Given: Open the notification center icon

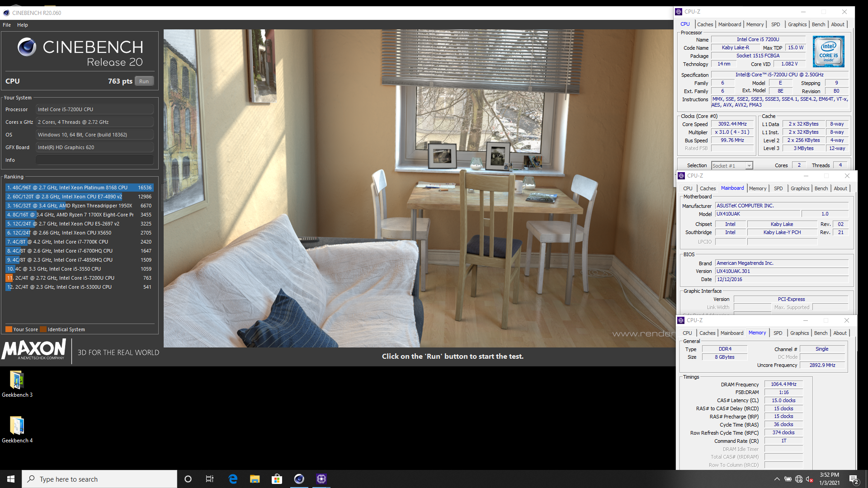Looking at the screenshot, I should (x=854, y=479).
